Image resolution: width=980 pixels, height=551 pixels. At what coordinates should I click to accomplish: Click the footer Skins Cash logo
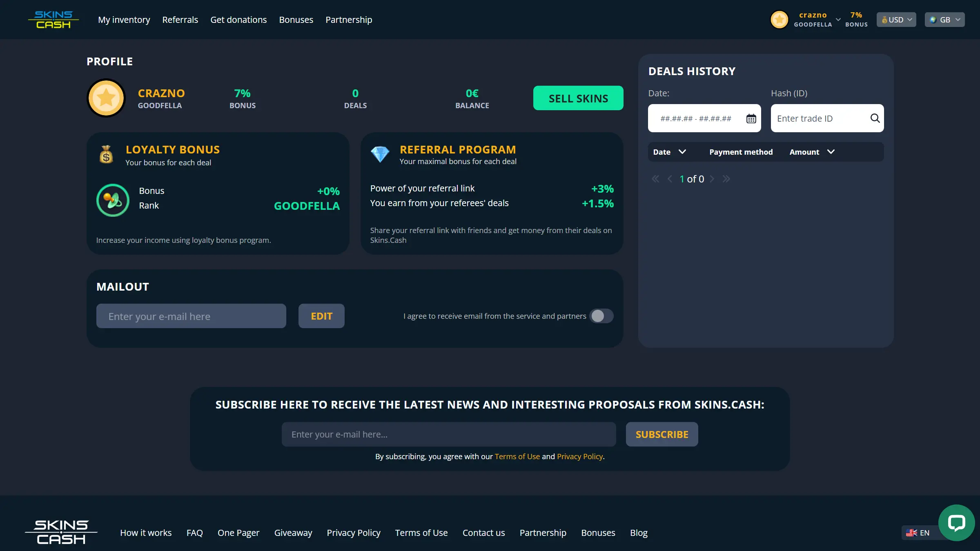pyautogui.click(x=61, y=532)
